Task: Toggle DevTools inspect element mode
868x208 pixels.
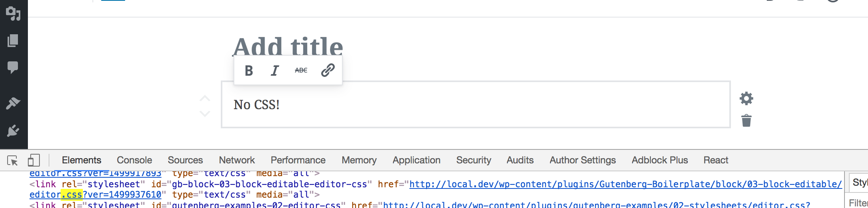Action: point(13,160)
